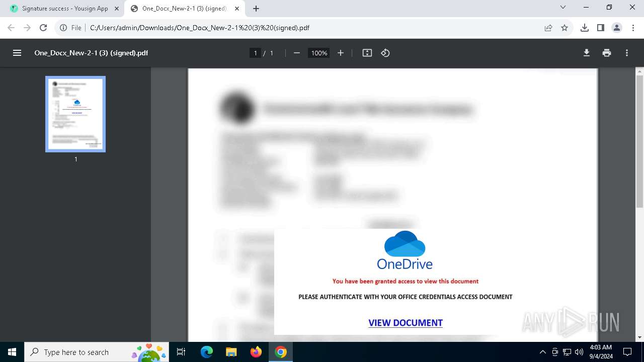
Task: Print the PDF document
Action: 607,53
